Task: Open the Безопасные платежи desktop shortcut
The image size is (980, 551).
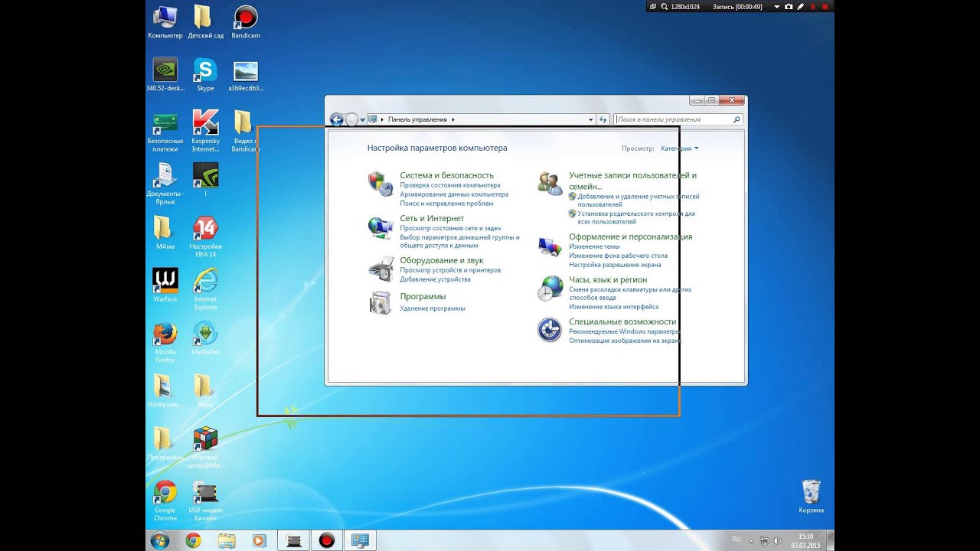Action: point(165,130)
